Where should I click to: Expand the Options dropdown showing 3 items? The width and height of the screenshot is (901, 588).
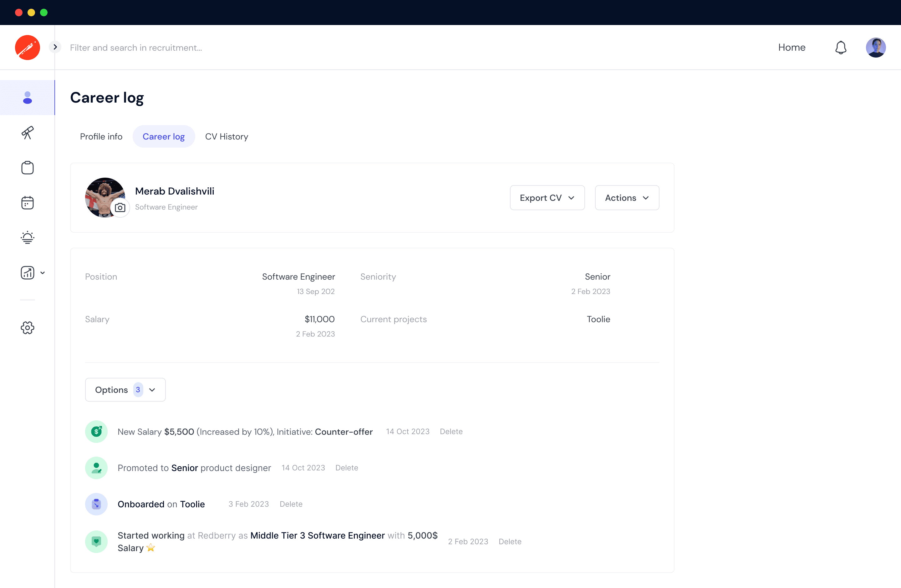pos(125,389)
